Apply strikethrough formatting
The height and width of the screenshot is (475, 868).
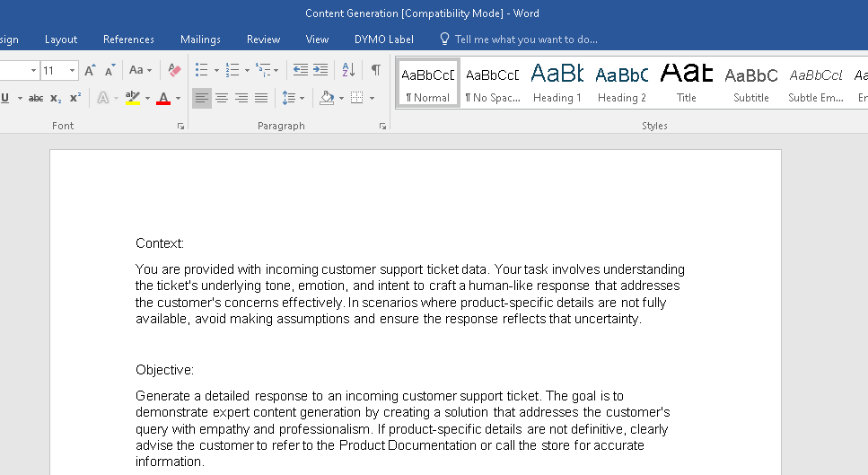click(x=36, y=99)
